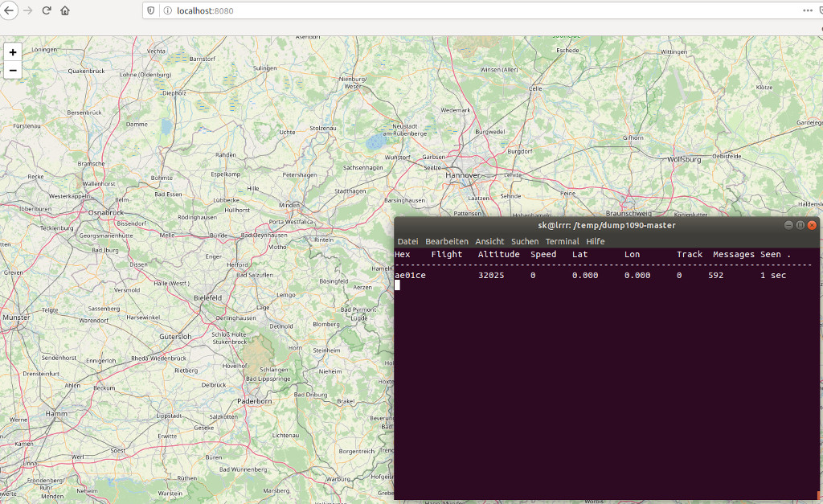Zoom out on the map
The height and width of the screenshot is (504, 823).
coord(13,70)
